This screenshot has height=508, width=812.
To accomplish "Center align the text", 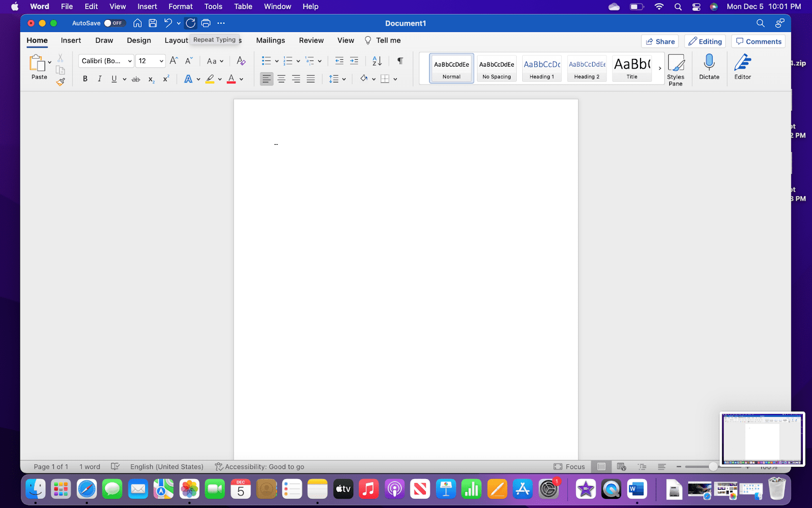I will 281,79.
